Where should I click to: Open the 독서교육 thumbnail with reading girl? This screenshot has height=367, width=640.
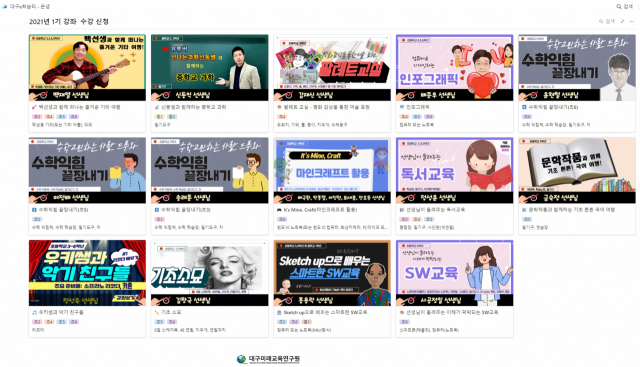point(454,171)
